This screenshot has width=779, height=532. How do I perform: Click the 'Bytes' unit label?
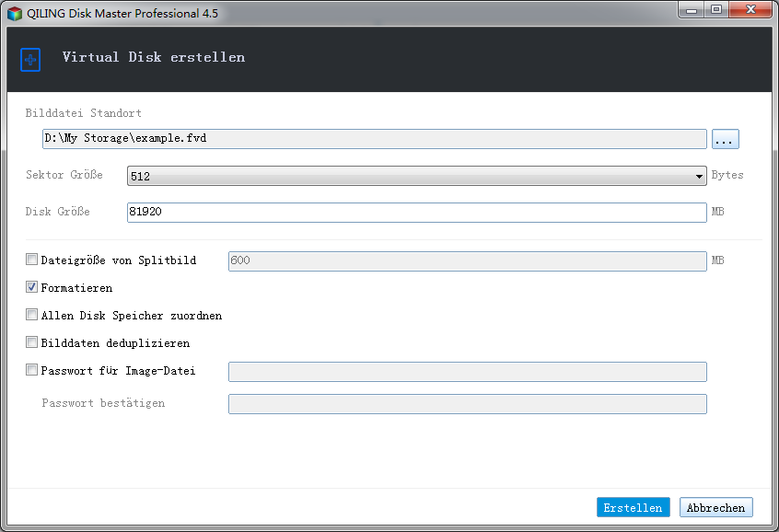[x=727, y=175]
